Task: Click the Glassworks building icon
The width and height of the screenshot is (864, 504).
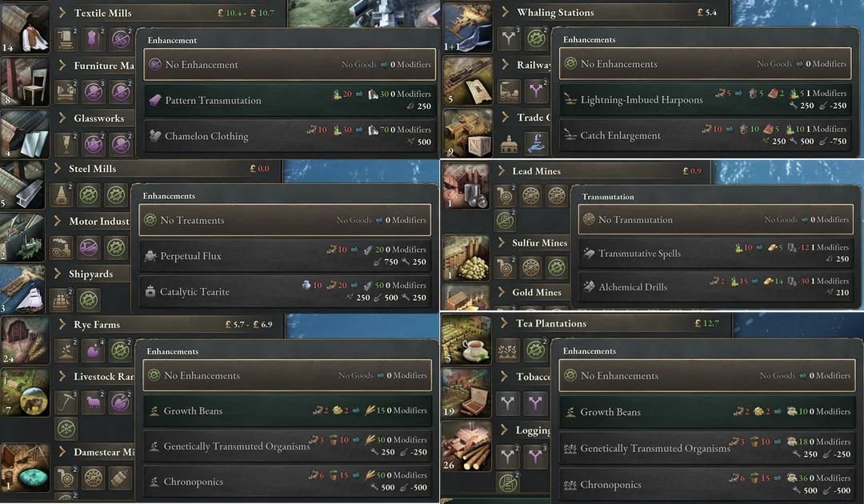Action: coord(24,134)
